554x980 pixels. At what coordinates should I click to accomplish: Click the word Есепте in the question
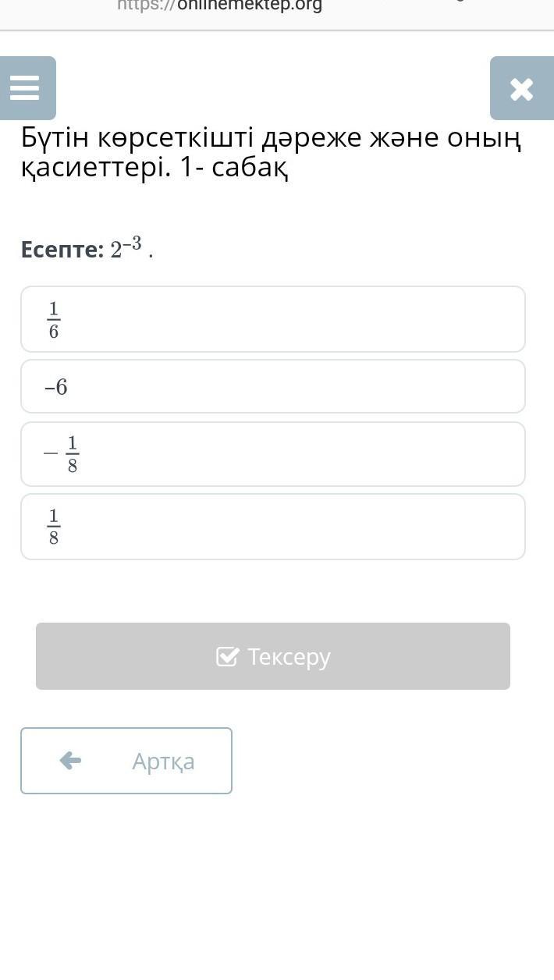click(62, 250)
